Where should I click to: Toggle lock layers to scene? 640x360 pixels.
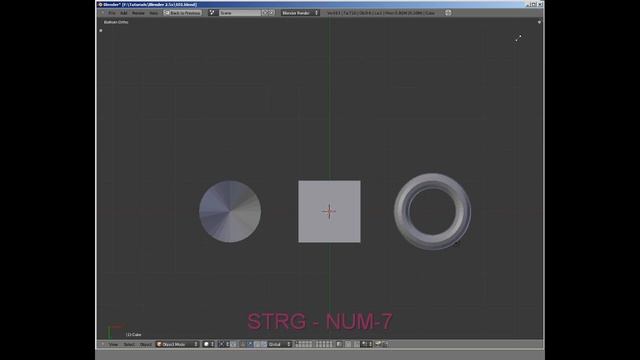tap(339, 344)
